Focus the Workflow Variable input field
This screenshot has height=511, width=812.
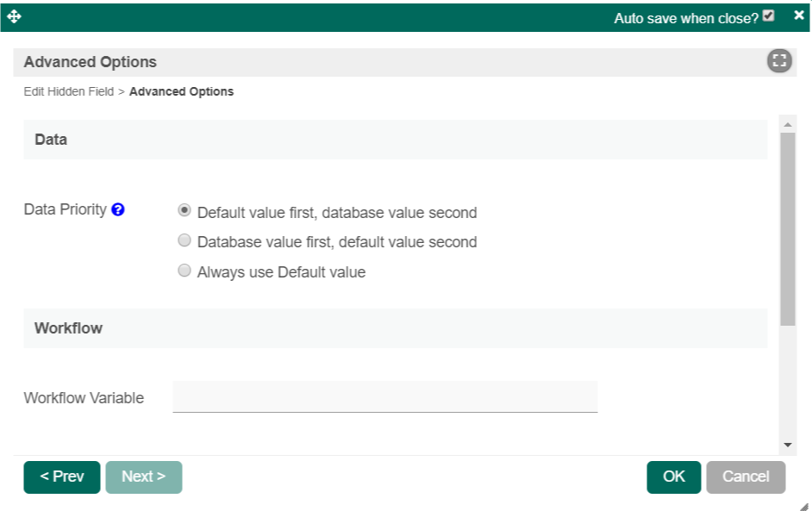384,397
